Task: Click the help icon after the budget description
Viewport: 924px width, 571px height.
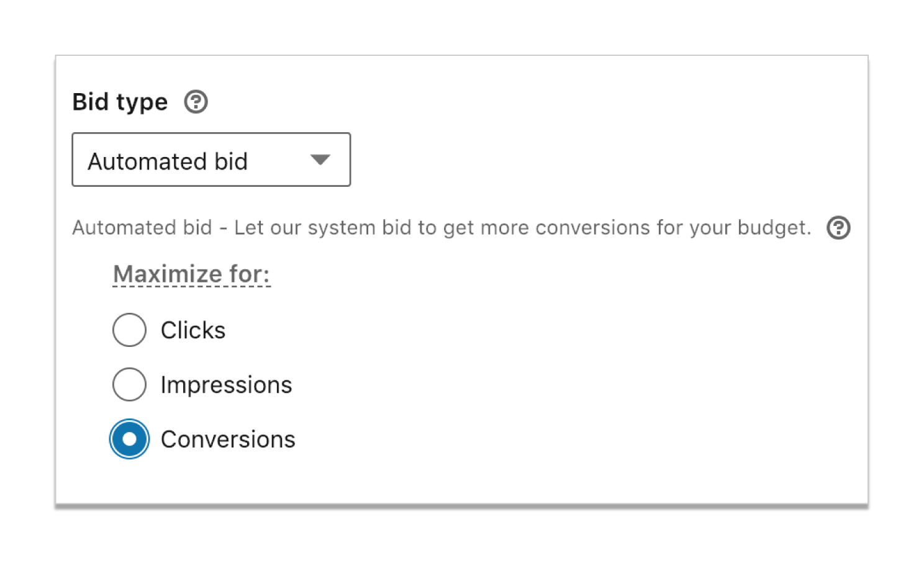Action: pyautogui.click(x=838, y=228)
